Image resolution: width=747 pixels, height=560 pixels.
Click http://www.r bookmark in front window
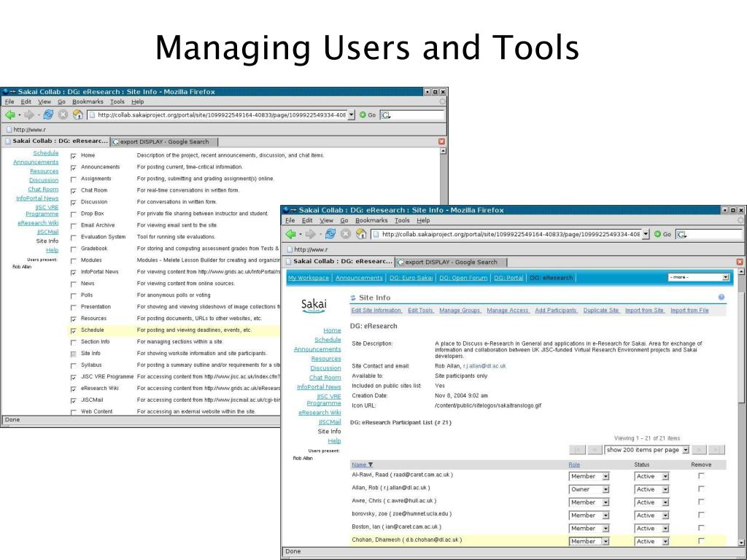[x=307, y=249]
